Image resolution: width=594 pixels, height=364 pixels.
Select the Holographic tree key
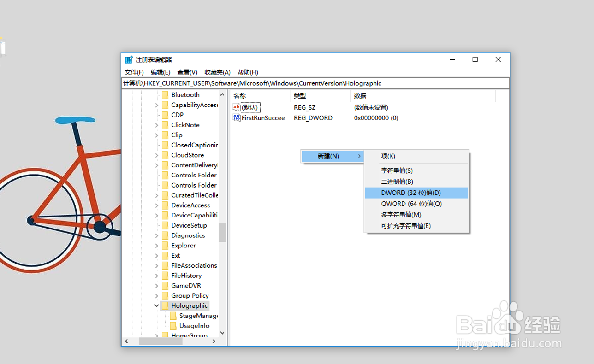click(190, 306)
